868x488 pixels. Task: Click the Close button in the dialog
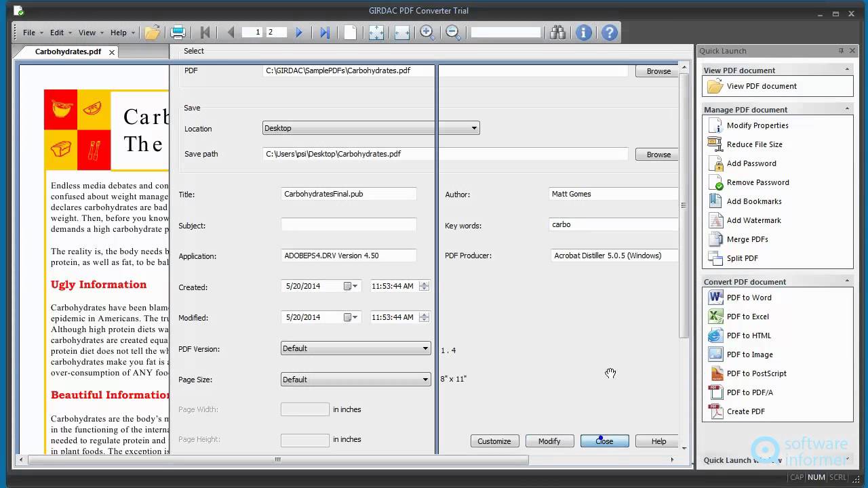(x=604, y=441)
